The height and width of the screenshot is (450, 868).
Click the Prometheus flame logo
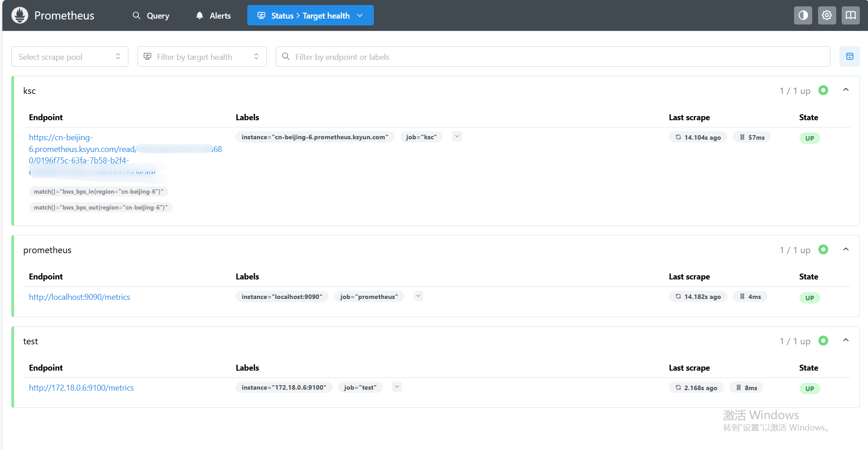pyautogui.click(x=20, y=15)
